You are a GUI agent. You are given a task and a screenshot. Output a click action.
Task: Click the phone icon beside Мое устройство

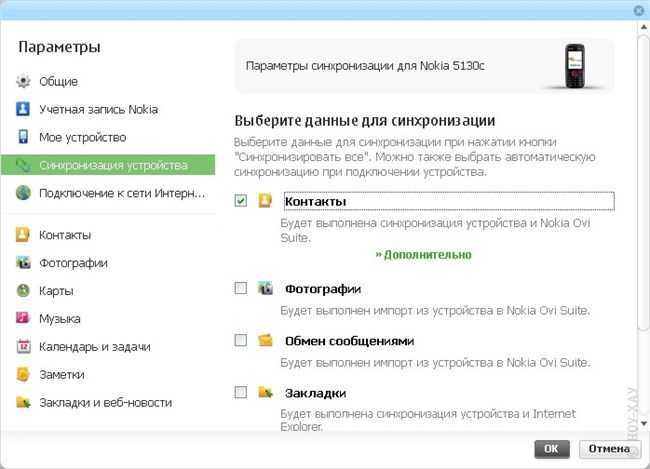point(23,137)
